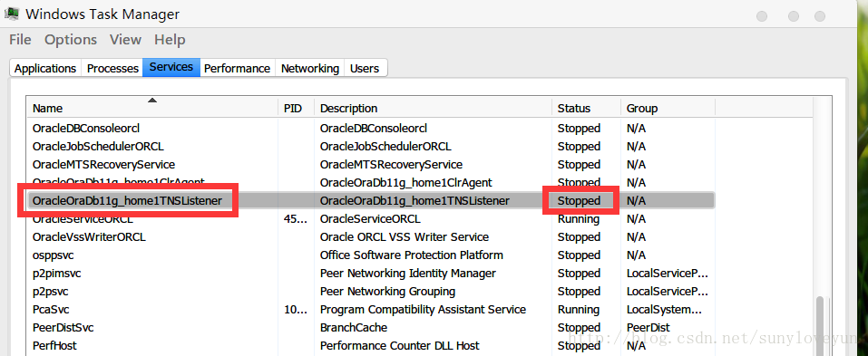Switch to the Applications tab
Screen dimensions: 868x356
click(x=45, y=69)
